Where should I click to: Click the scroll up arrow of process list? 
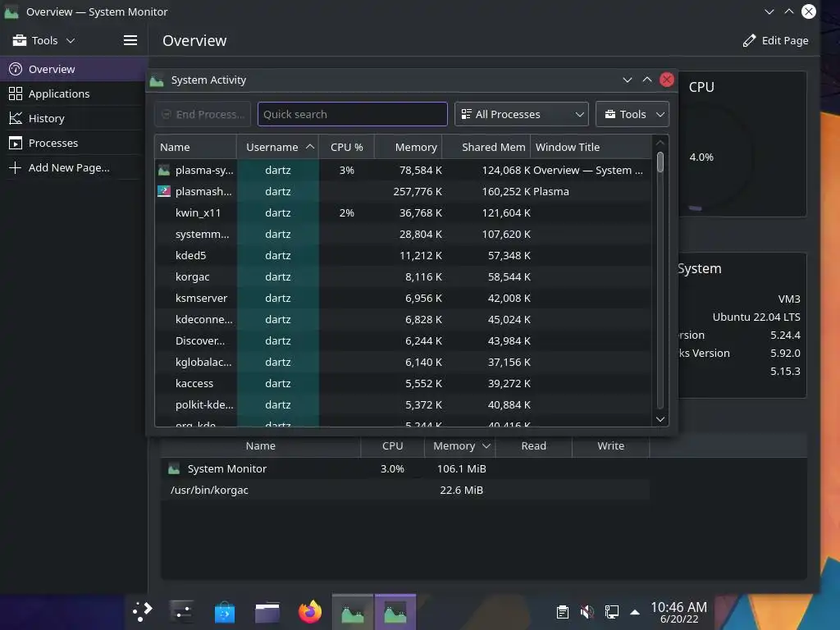tap(660, 143)
